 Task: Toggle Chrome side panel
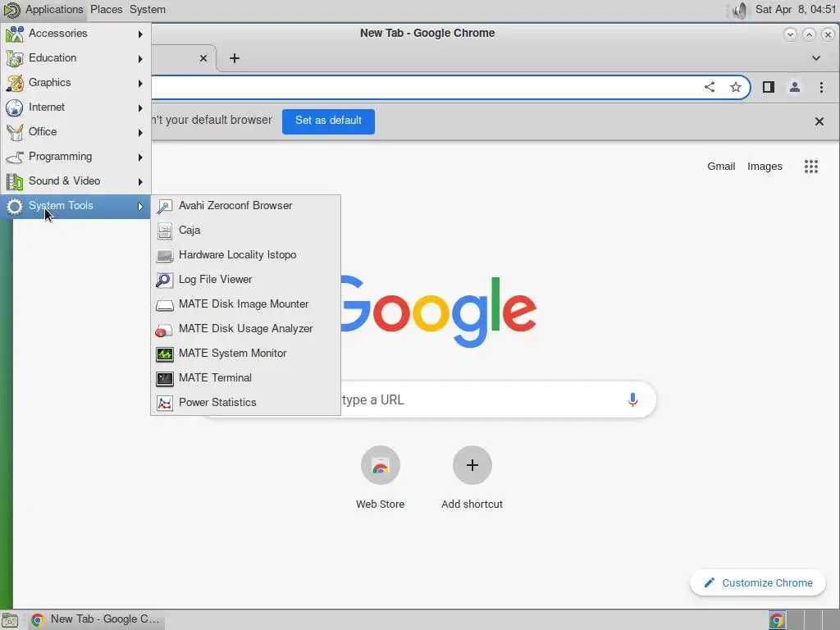tap(768, 87)
